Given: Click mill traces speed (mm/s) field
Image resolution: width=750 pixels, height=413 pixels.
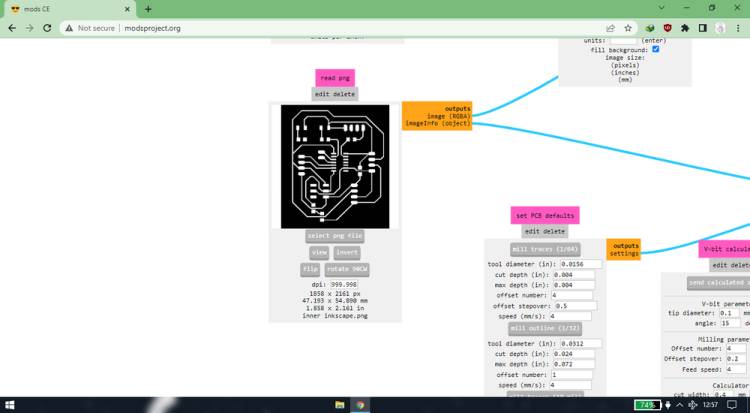Looking at the screenshot, I should click(x=570, y=316).
